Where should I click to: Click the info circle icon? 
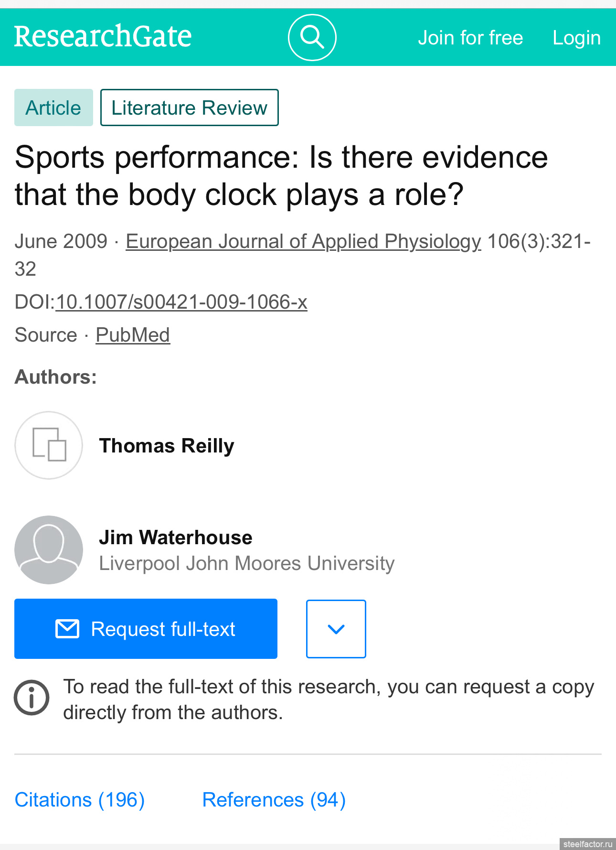click(32, 698)
